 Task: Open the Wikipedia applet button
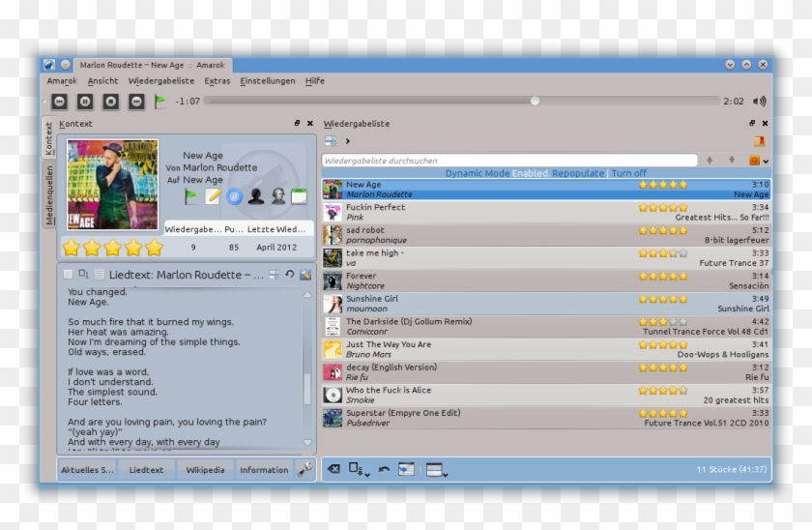pos(205,469)
